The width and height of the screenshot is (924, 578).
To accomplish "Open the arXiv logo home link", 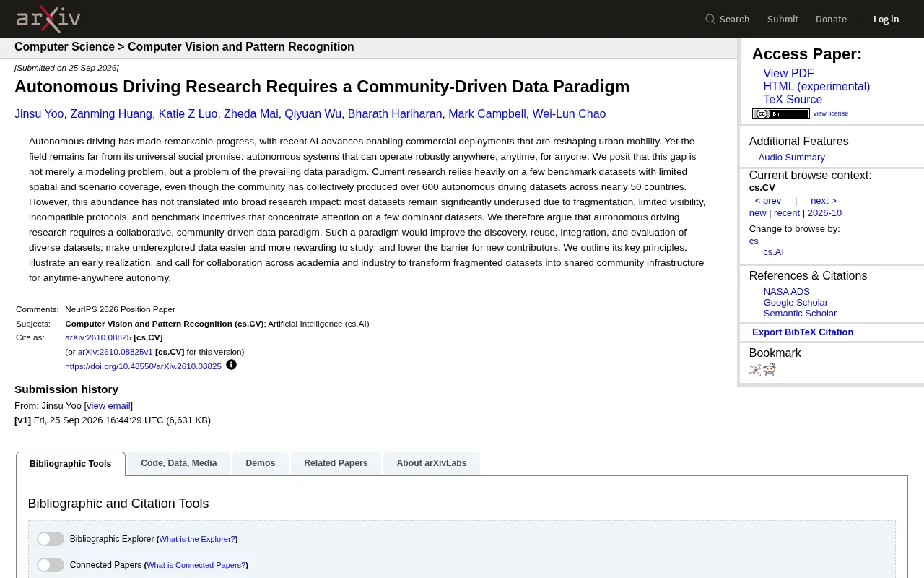I will point(48,19).
